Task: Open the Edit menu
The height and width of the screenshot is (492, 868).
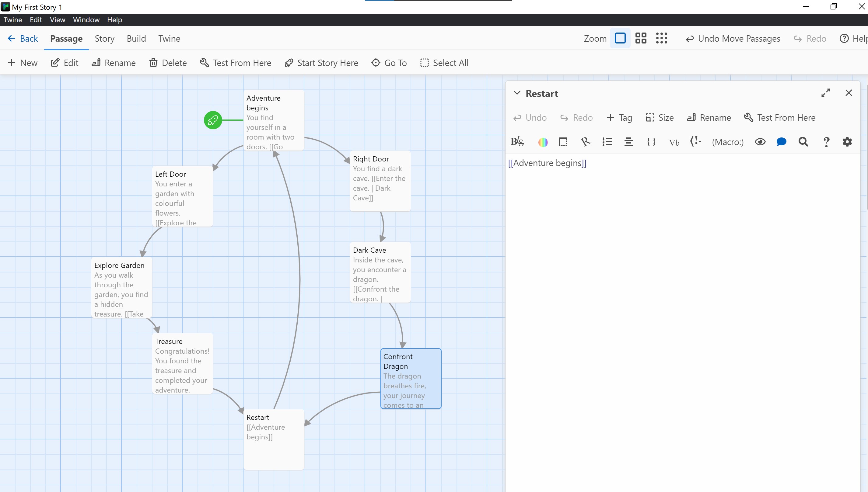Action: pos(36,19)
